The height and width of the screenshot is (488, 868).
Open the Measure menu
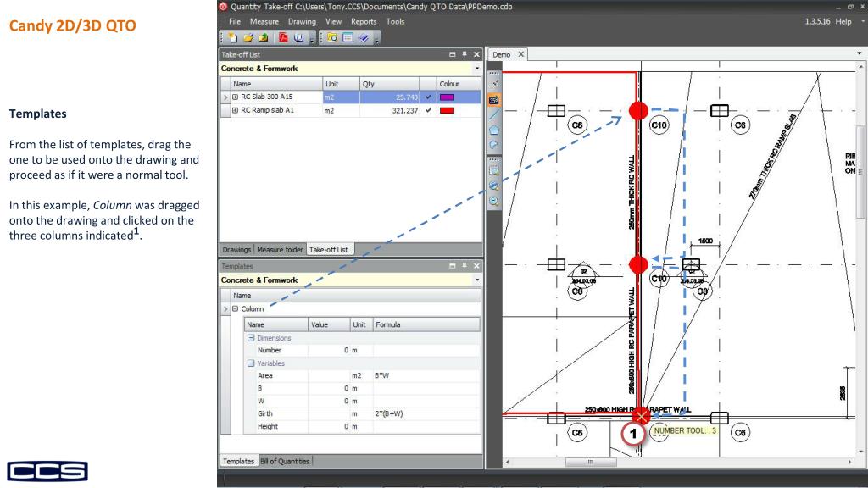[264, 21]
